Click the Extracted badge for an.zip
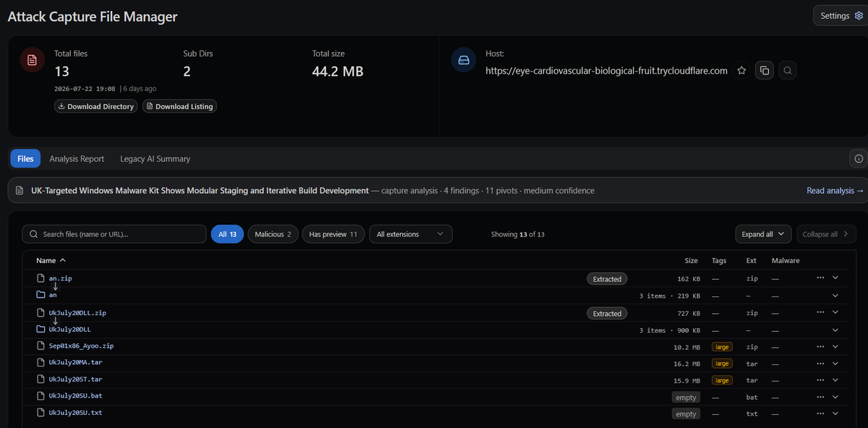Viewport: 868px width, 428px height. pos(607,279)
